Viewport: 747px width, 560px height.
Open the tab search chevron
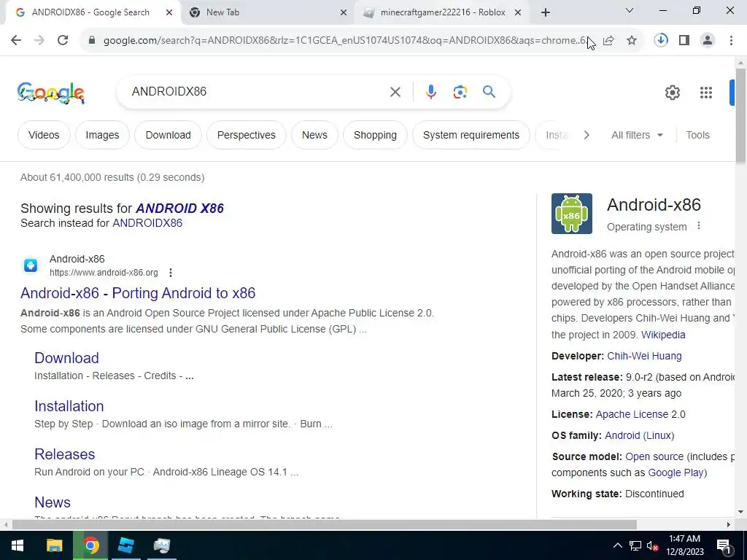630,10
